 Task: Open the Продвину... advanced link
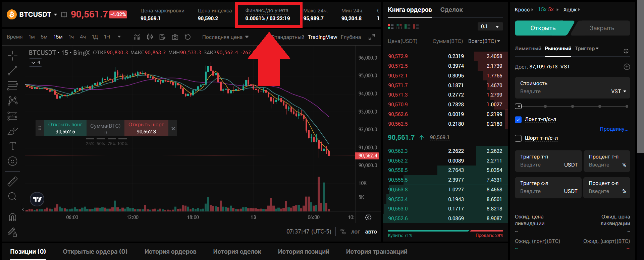(614, 129)
